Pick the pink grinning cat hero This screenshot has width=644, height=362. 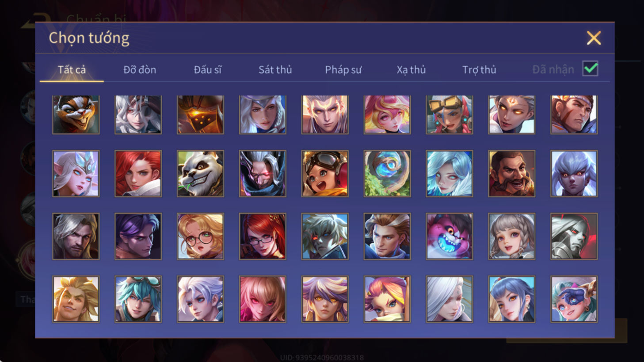[449, 236]
